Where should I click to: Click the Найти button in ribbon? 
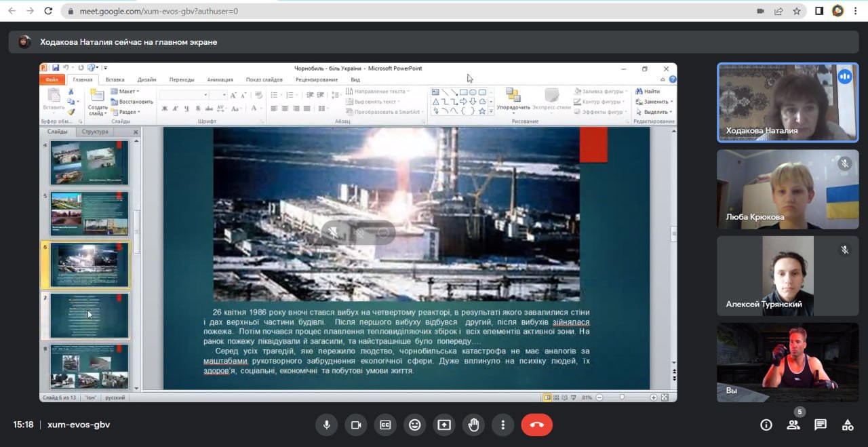[x=648, y=92]
